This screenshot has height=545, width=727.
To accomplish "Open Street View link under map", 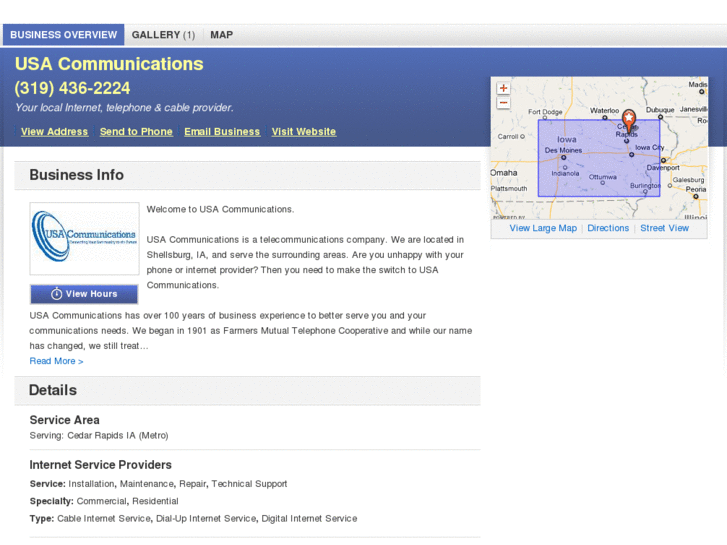I will [x=664, y=228].
